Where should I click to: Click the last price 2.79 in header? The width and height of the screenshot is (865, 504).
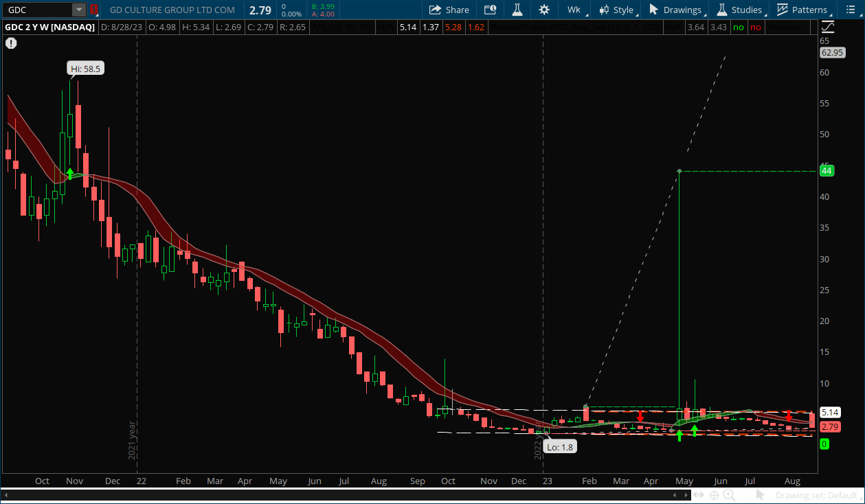click(x=260, y=10)
